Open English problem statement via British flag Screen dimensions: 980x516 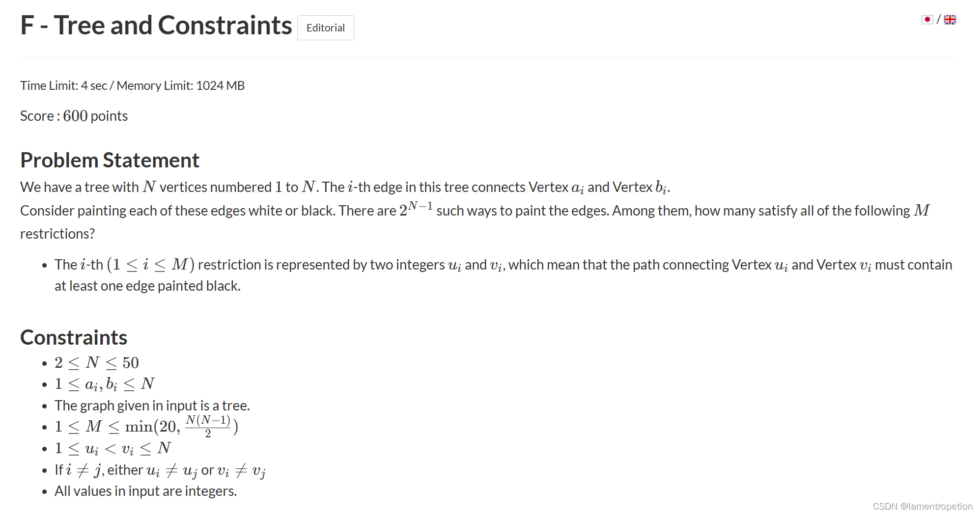tap(951, 19)
